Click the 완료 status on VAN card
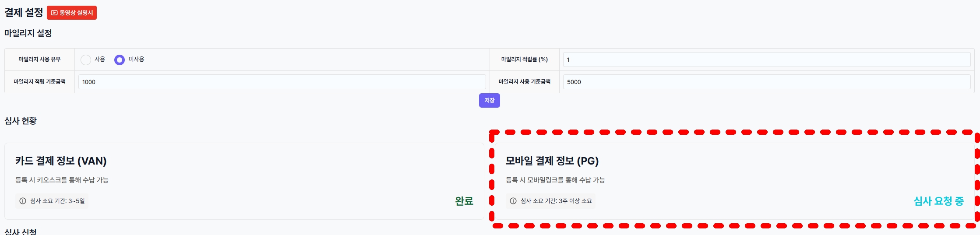The width and height of the screenshot is (980, 235). coord(464,201)
